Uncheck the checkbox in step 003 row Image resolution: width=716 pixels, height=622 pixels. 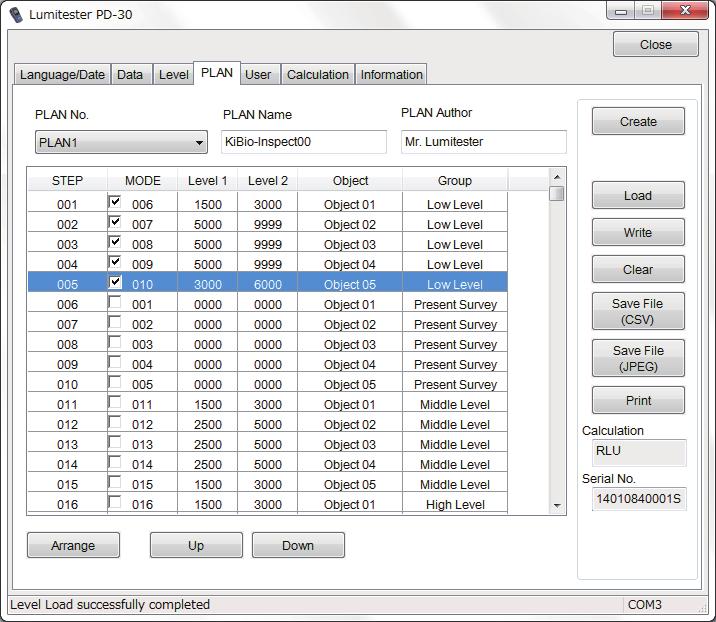pos(115,242)
